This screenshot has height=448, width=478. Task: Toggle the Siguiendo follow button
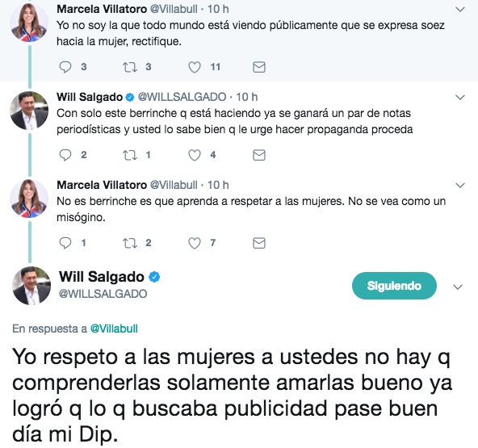click(x=394, y=286)
